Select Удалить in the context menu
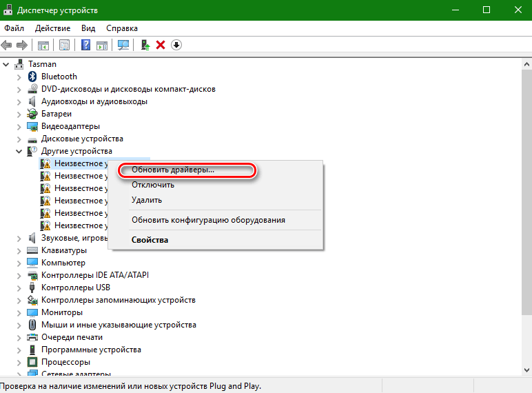 click(x=147, y=200)
